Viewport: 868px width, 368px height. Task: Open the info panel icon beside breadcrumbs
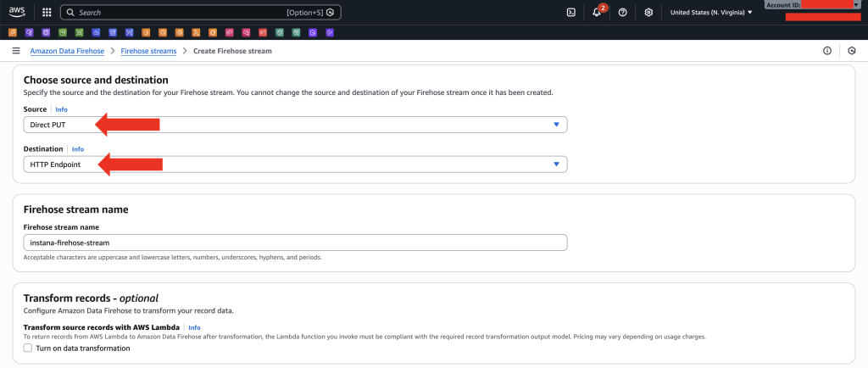[x=827, y=51]
